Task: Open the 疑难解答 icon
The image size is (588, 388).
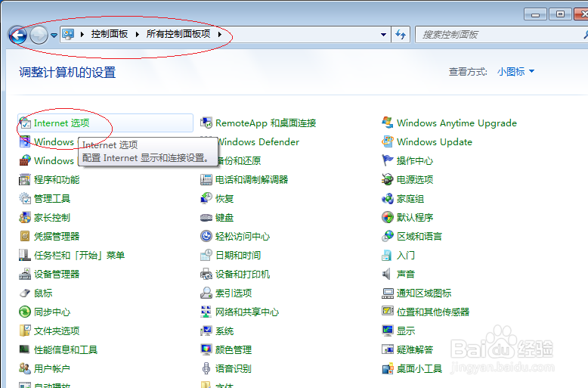Action: [x=388, y=349]
